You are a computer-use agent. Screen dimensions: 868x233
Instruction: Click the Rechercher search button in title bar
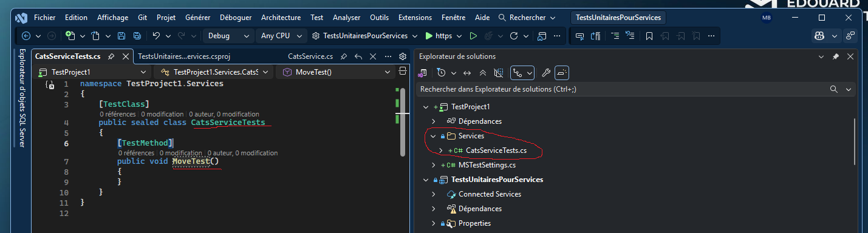click(527, 18)
